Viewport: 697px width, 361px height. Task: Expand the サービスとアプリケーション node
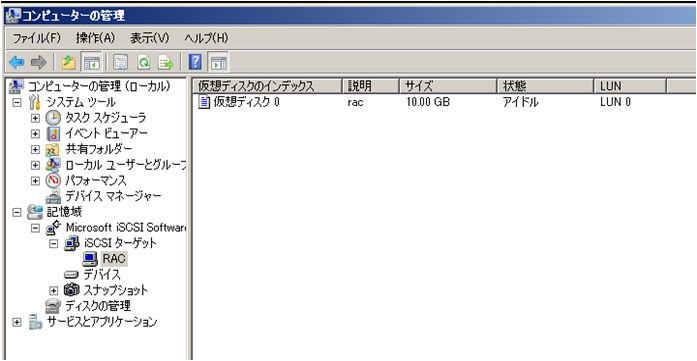click(17, 322)
